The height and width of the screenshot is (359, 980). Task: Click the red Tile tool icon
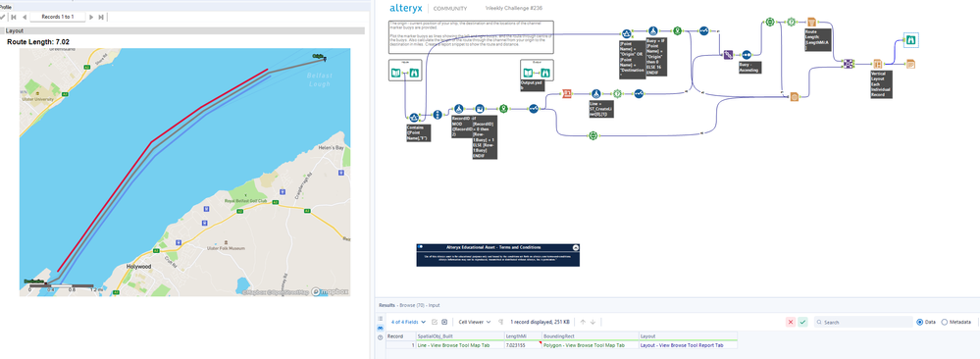pyautogui.click(x=568, y=93)
